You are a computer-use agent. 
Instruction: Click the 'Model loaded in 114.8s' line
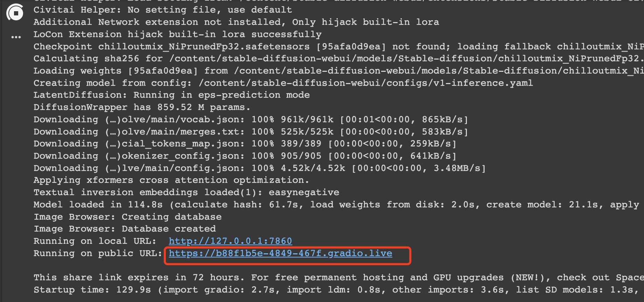[x=339, y=205]
